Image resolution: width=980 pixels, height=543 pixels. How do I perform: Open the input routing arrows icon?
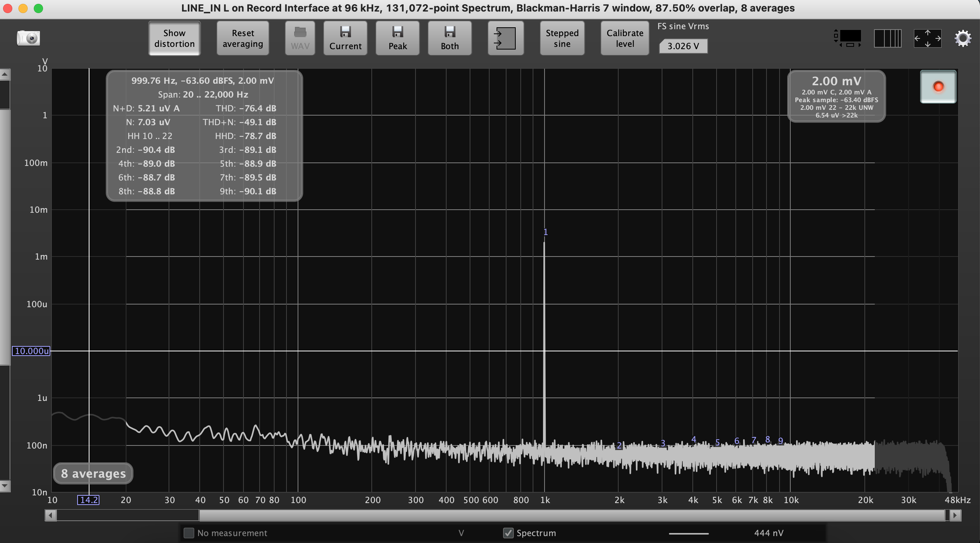pyautogui.click(x=506, y=38)
